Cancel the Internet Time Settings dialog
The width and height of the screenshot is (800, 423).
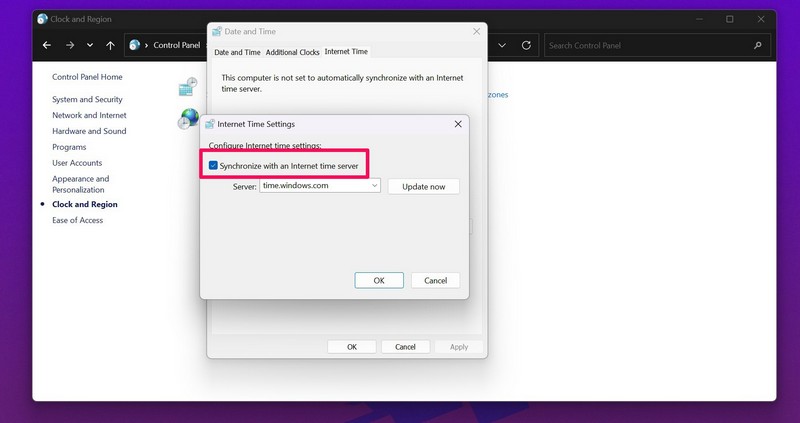[435, 281]
